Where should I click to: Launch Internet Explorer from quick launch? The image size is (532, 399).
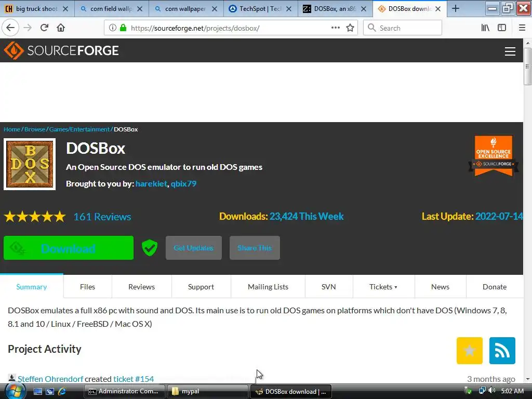click(62, 391)
